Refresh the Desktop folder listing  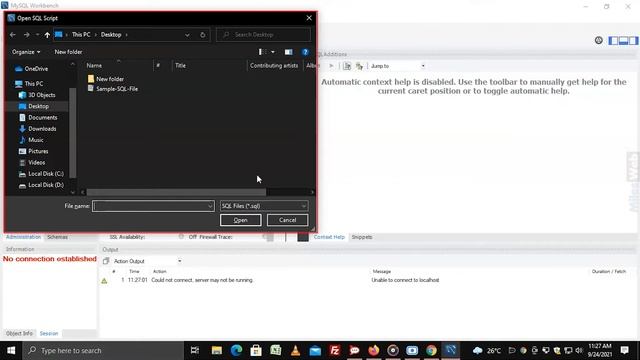(x=203, y=35)
